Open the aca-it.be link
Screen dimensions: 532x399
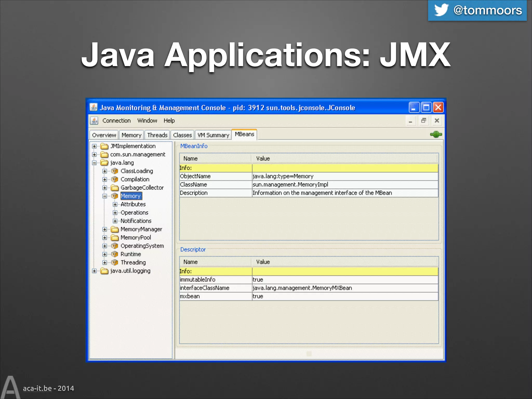pos(37,388)
